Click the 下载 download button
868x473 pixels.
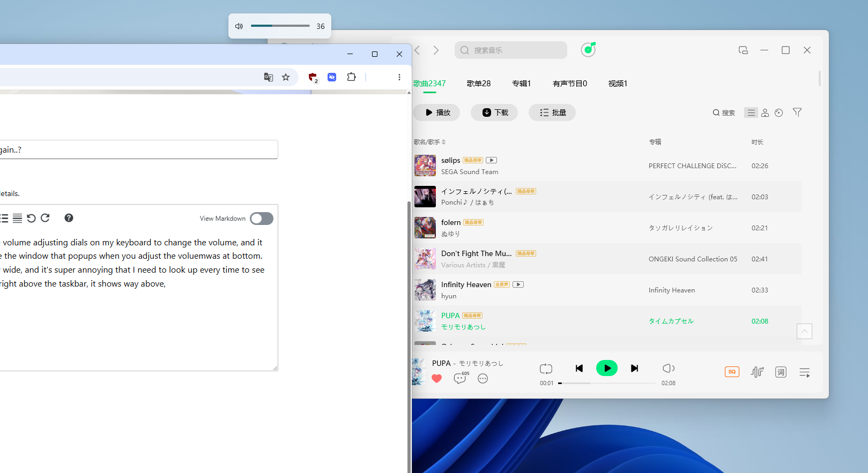[494, 112]
